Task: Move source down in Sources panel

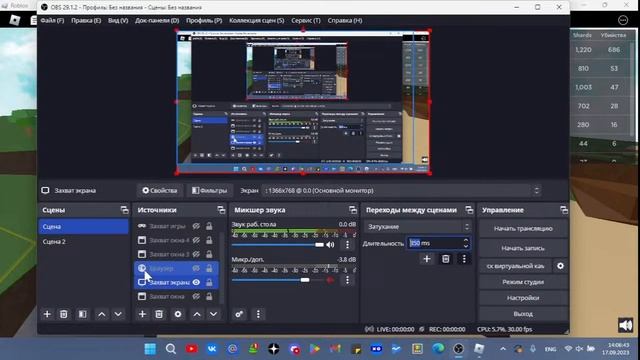Action: 213,314
